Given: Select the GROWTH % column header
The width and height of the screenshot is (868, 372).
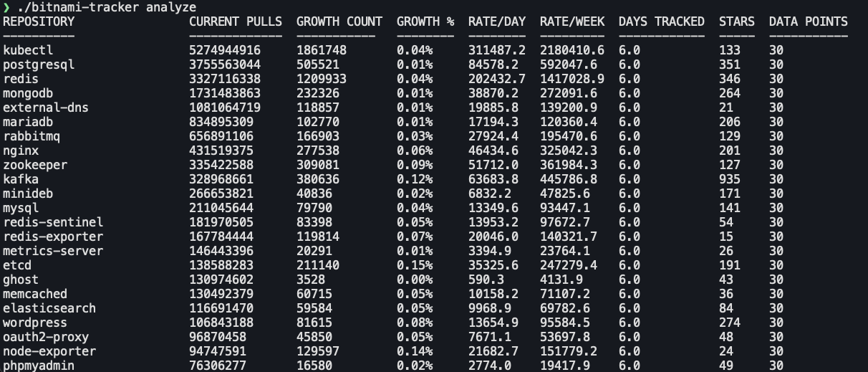Looking at the screenshot, I should click(x=425, y=22).
